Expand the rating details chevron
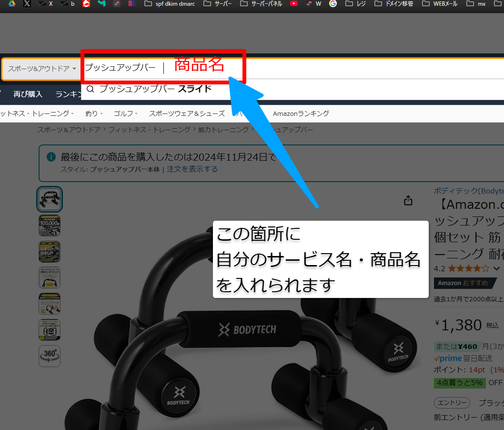Screen dimensions: 504x430 pyautogui.click(x=496, y=268)
